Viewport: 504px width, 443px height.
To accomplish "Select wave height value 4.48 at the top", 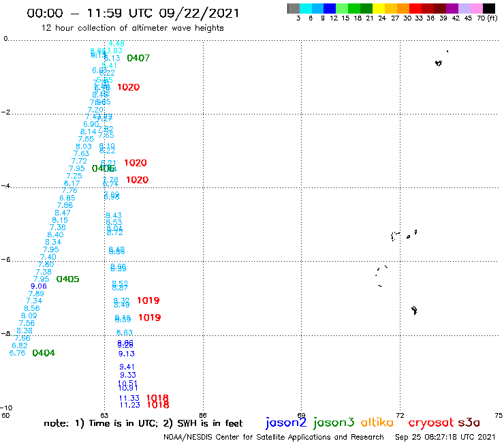I will click(x=116, y=43).
